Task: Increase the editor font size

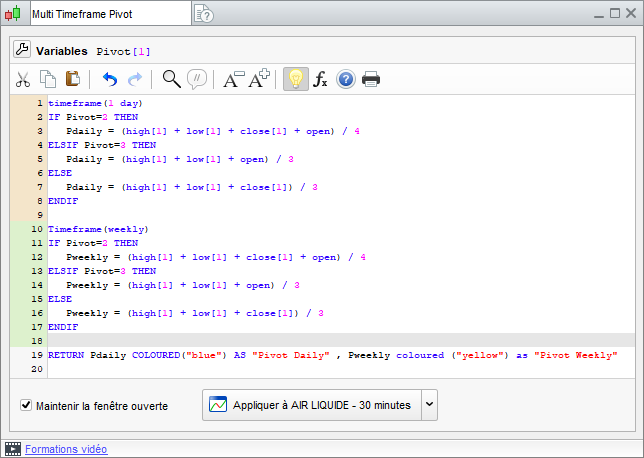Action: (x=259, y=80)
